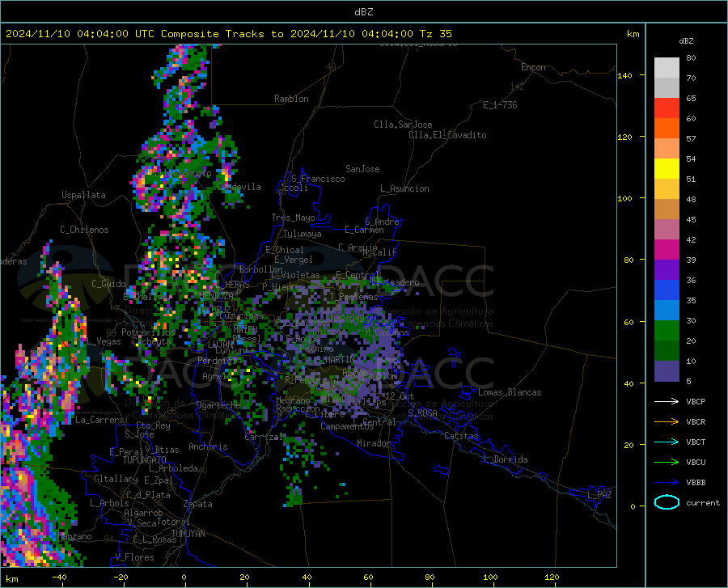Click the Campamentos map label
Screen dimensions: 728x588
347,426
